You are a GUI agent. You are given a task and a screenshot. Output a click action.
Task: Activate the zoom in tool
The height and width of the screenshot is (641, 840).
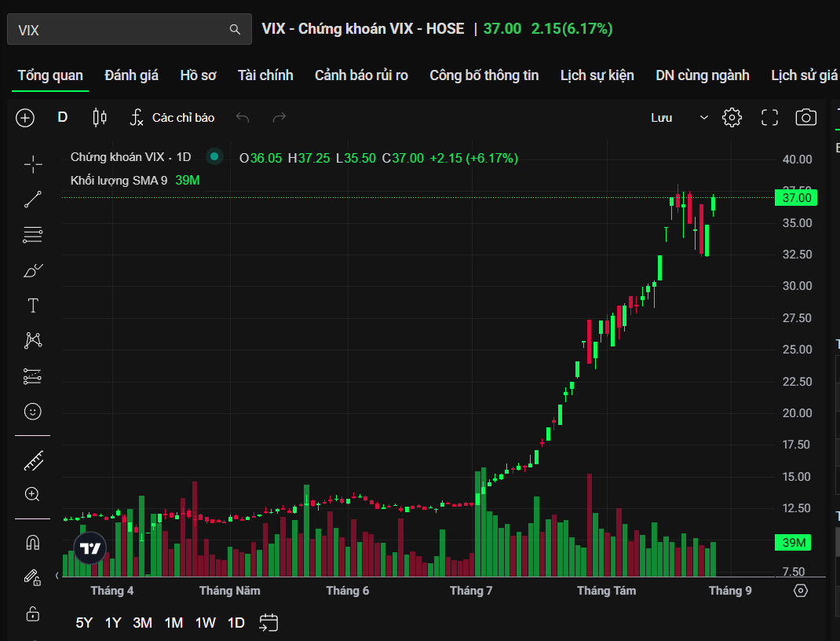pyautogui.click(x=32, y=494)
